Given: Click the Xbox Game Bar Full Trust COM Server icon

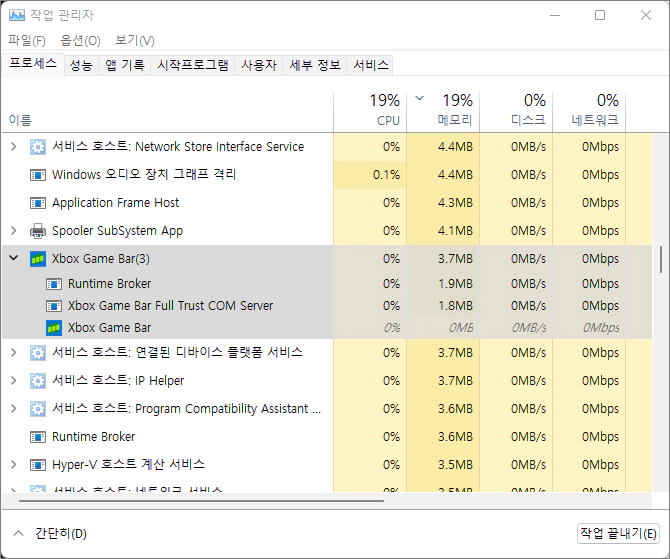Looking at the screenshot, I should point(54,306).
